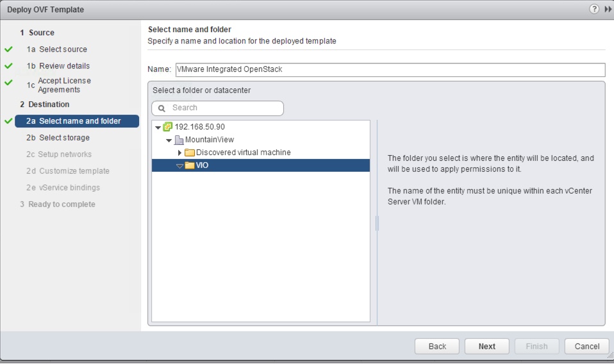Go to step 1a Select source
This screenshot has width=614, height=364.
click(63, 49)
